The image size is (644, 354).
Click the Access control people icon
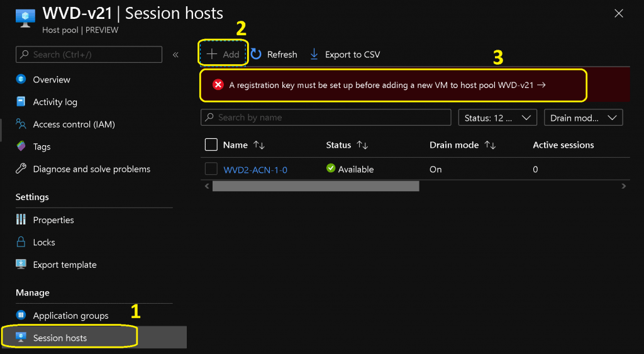(x=21, y=124)
